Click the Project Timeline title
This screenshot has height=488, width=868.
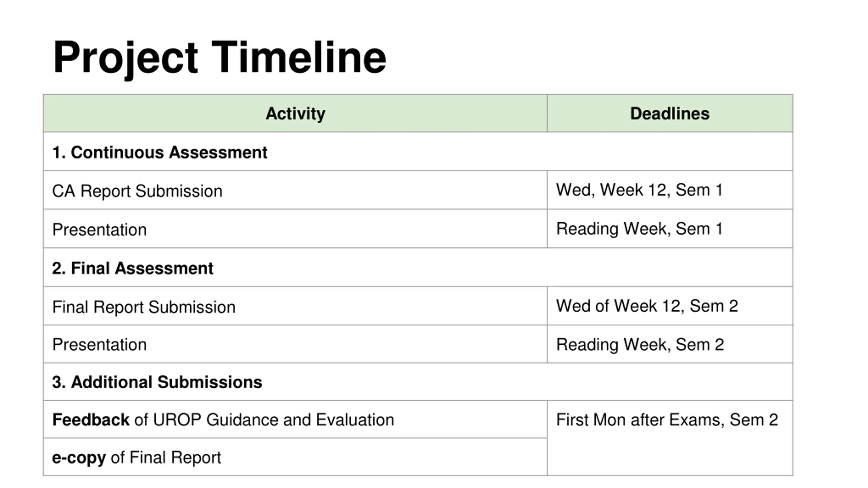(219, 58)
